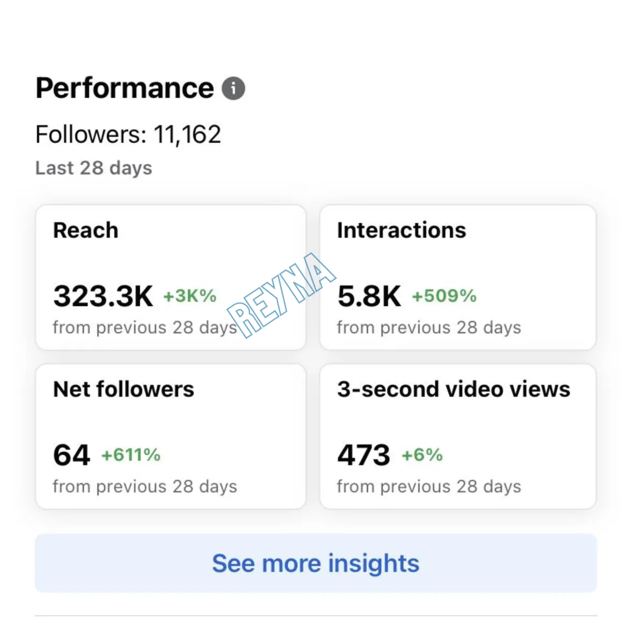Click the 473 video views value
This screenshot has height=644, width=644.
pos(363,455)
